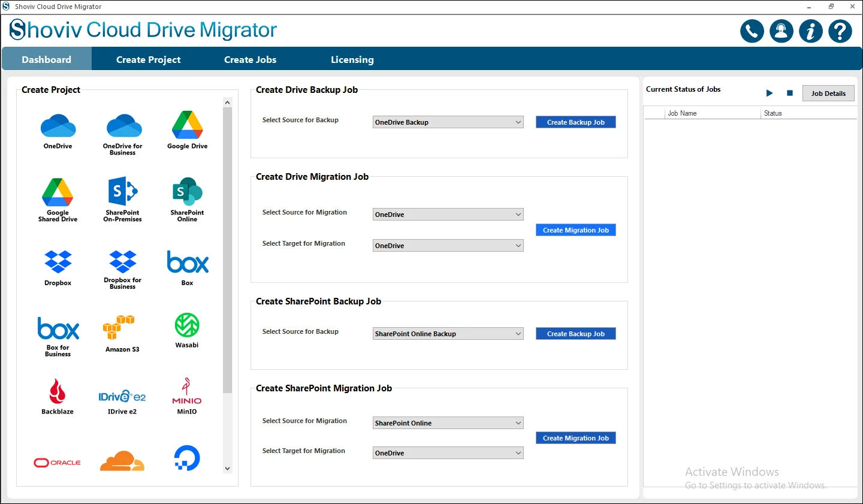Open the Licensing tab

pyautogui.click(x=352, y=59)
